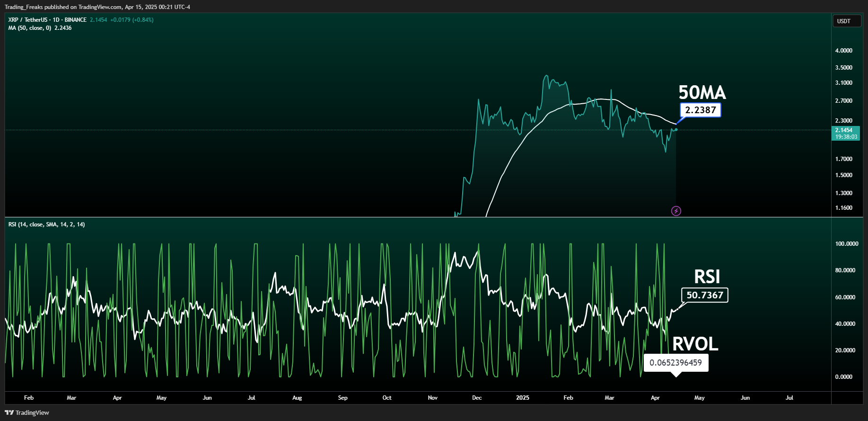The height and width of the screenshot is (421, 868).
Task: Click the 2.7000 price axis label
Action: 844,101
